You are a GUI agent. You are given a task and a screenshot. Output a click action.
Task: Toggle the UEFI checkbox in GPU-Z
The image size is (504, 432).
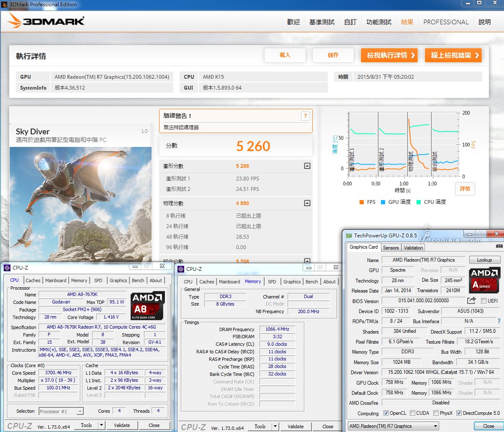tap(484, 301)
